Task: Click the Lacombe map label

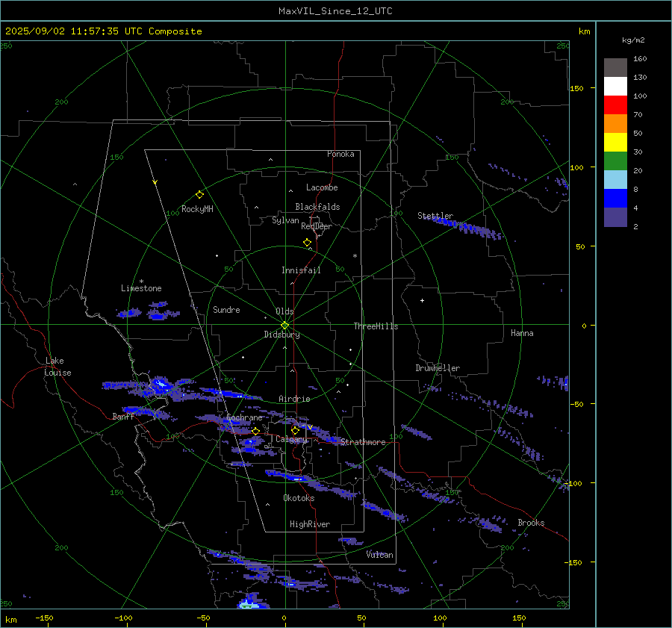Action: (322, 187)
